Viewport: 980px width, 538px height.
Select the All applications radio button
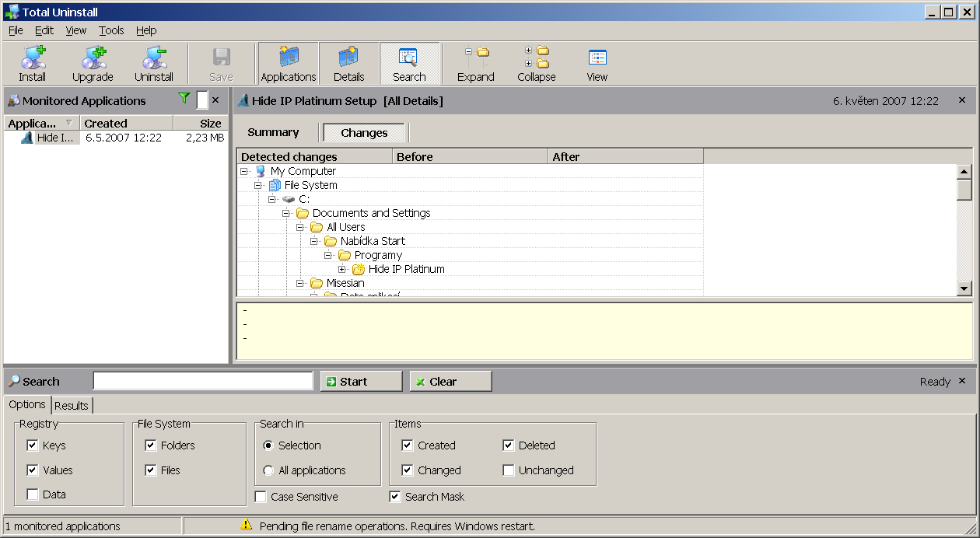[268, 470]
